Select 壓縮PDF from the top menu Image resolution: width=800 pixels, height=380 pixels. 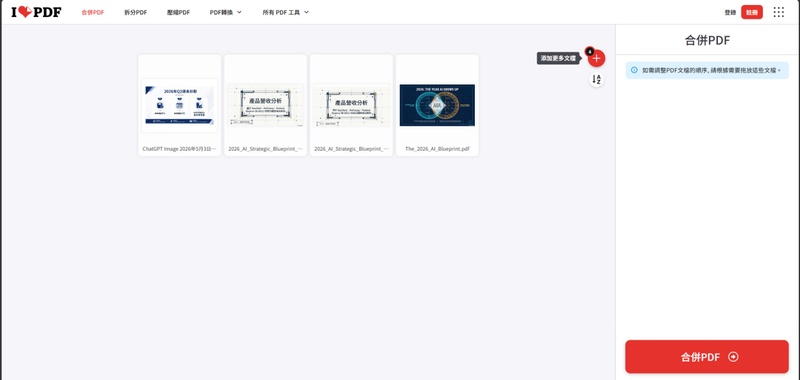point(179,12)
